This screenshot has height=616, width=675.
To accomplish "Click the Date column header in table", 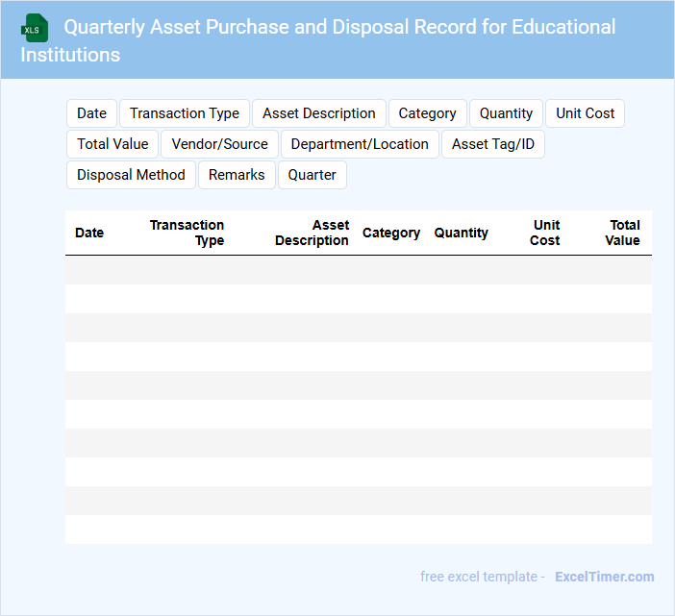I will click(x=89, y=233).
